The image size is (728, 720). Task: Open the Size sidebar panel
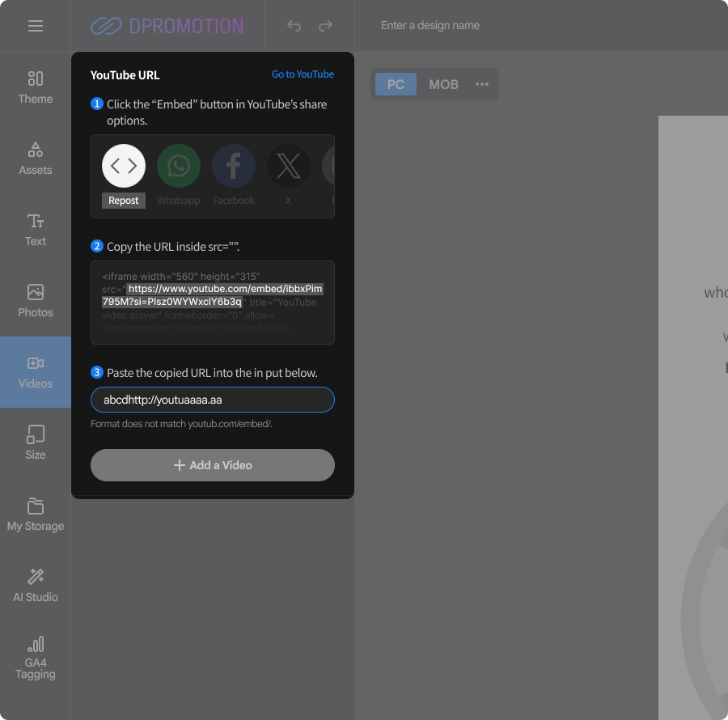(36, 443)
